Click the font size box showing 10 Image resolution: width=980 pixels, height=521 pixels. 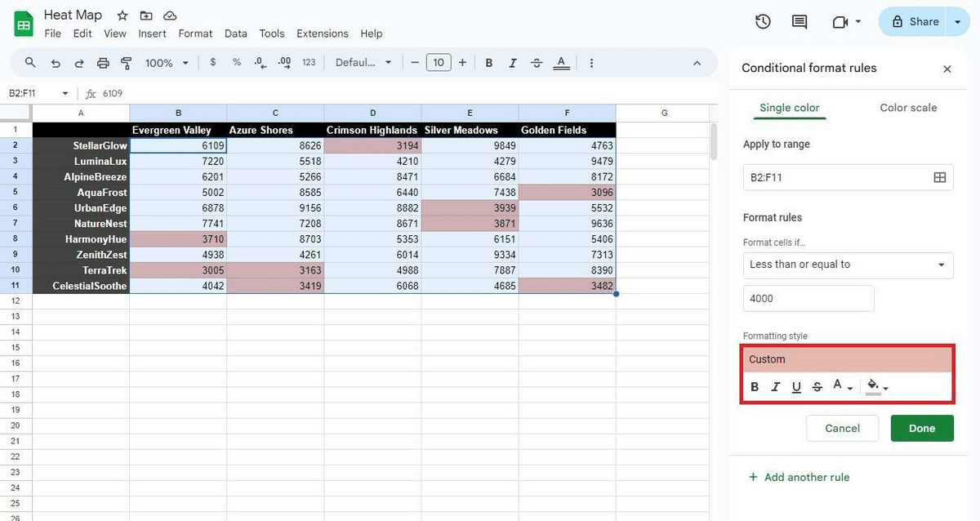[439, 63]
